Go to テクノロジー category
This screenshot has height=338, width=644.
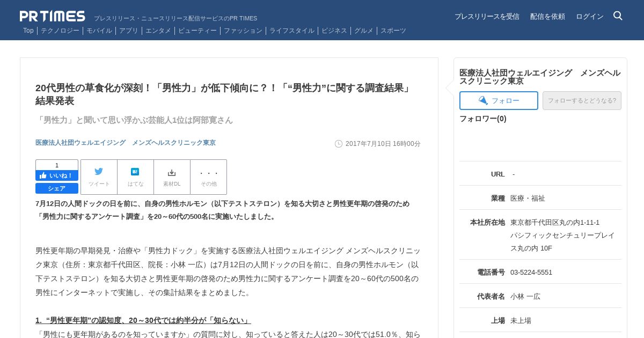point(60,31)
